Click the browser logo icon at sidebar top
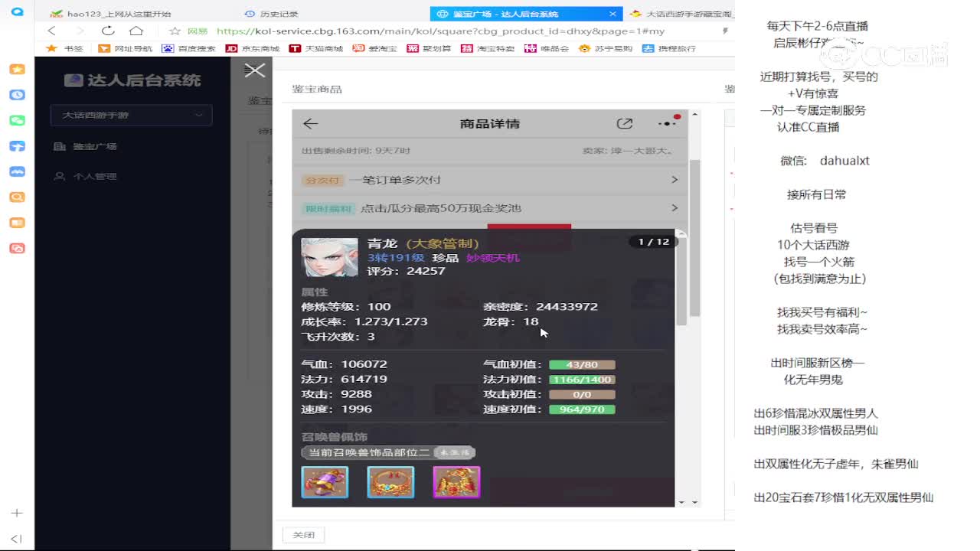The width and height of the screenshot is (980, 551). [17, 12]
